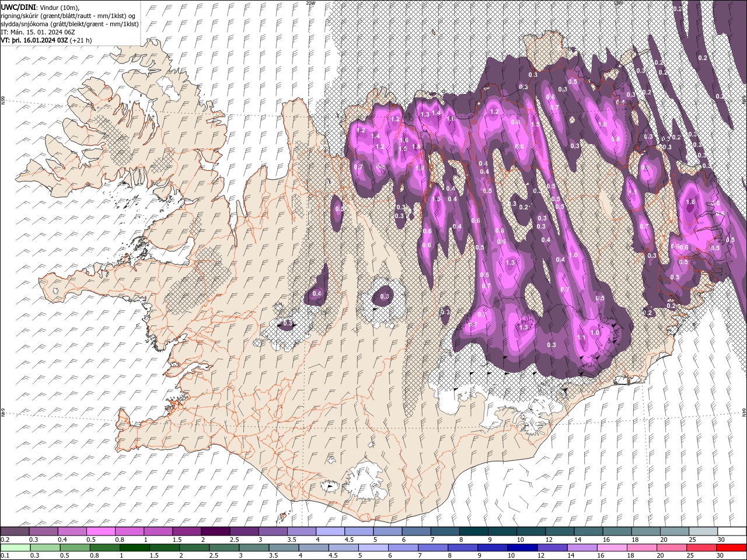Screen dimensions: 747x560
Task: Pick the crimson 25–30 rain legend swatch
Action: [700, 548]
